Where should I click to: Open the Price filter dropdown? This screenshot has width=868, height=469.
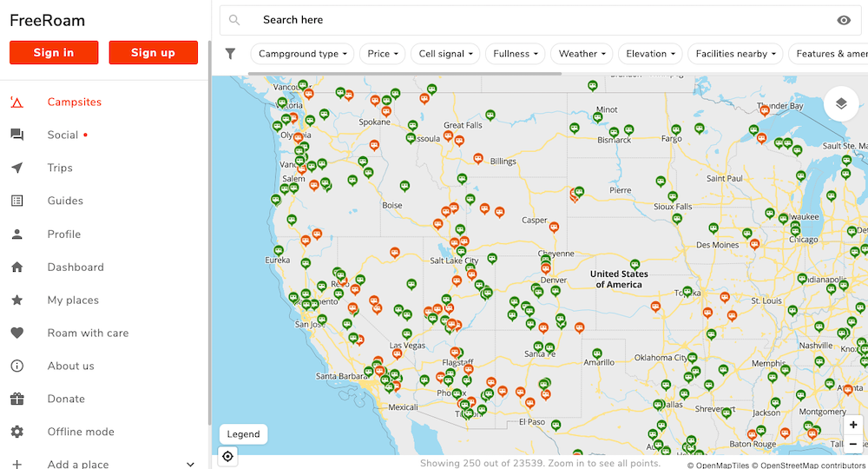click(x=383, y=54)
